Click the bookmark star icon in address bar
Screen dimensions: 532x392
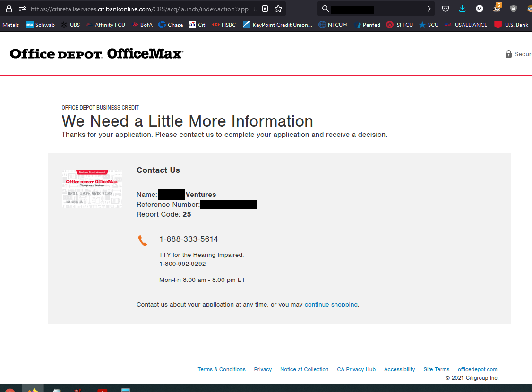point(278,9)
